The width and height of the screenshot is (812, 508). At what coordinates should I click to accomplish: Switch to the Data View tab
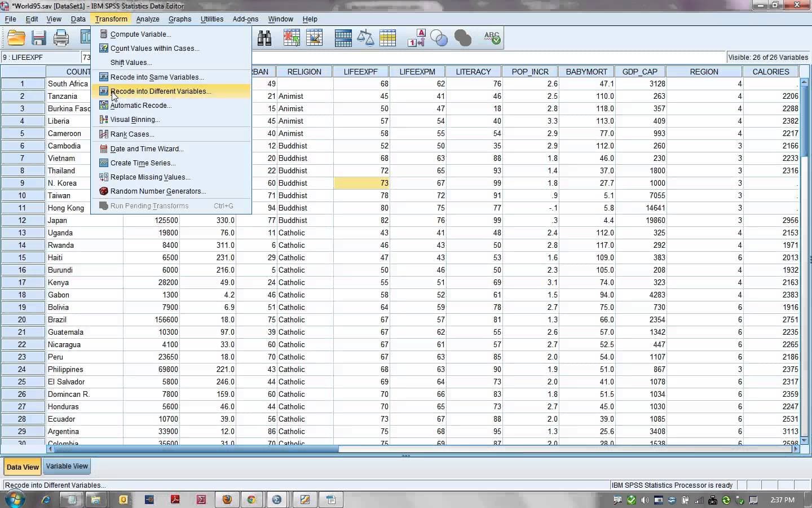coord(23,467)
